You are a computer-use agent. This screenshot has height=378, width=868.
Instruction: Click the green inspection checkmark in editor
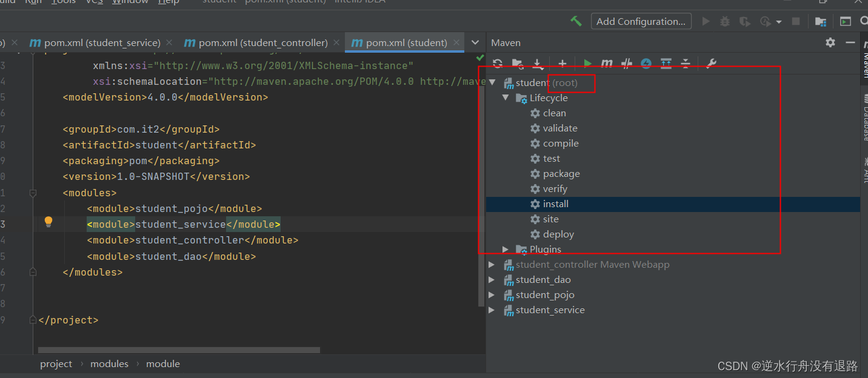480,58
